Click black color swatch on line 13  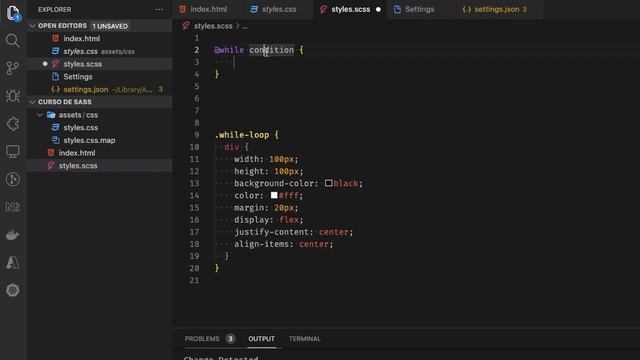pos(329,183)
